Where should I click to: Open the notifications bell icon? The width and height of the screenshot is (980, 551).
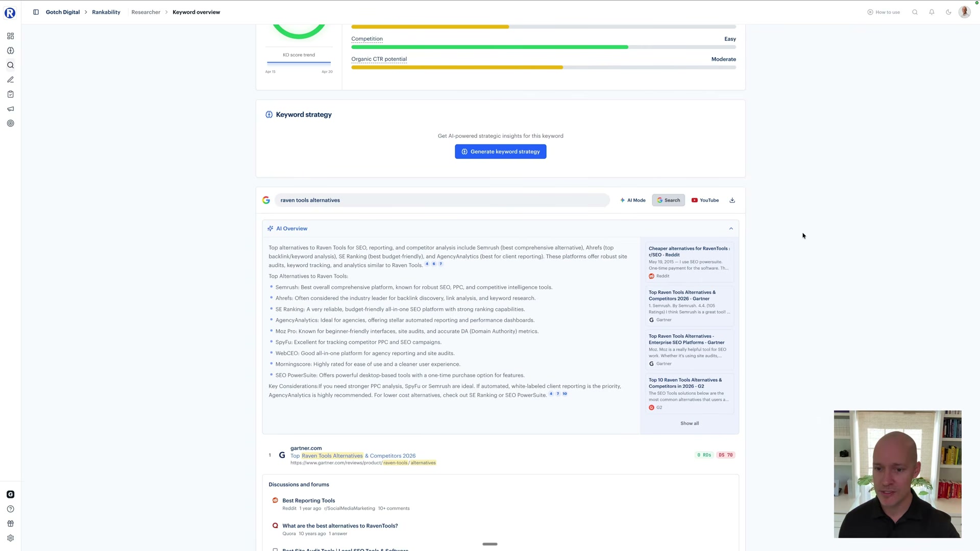(932, 12)
